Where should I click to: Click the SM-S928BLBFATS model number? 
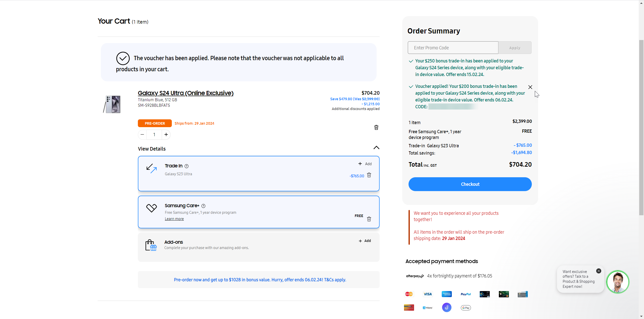pos(154,105)
